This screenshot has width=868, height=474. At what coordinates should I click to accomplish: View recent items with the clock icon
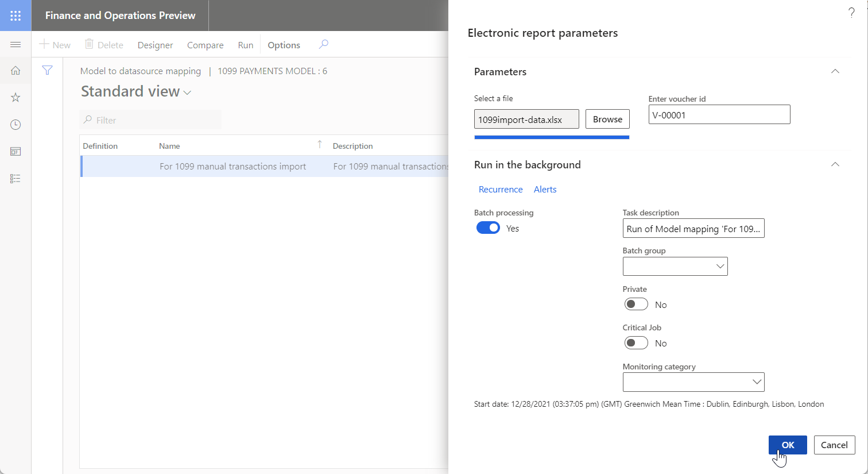tap(15, 124)
